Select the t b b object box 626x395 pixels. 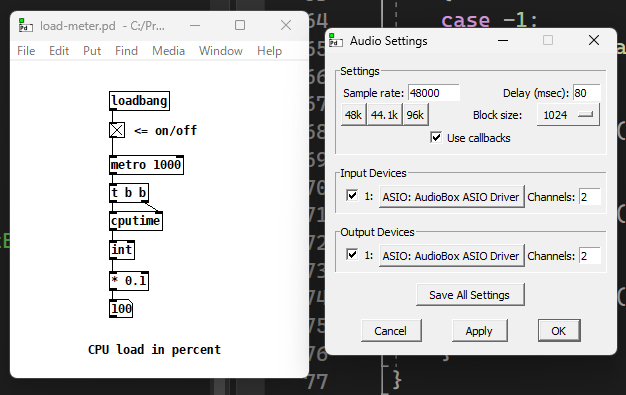(x=129, y=193)
